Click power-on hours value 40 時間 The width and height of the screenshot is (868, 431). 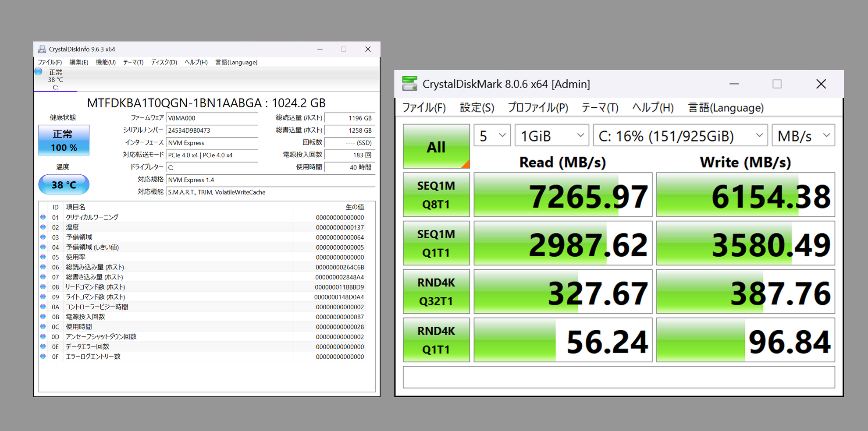coord(350,167)
